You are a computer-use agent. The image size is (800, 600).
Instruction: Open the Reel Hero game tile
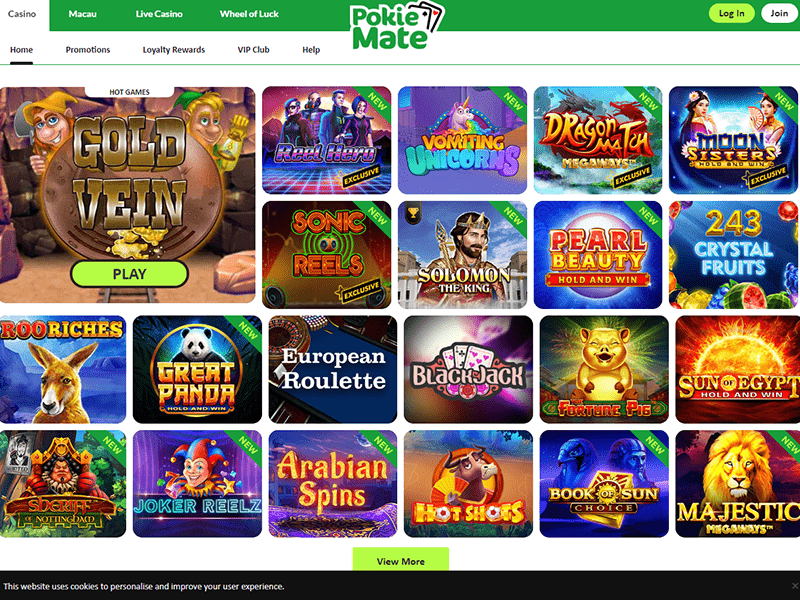(327, 140)
